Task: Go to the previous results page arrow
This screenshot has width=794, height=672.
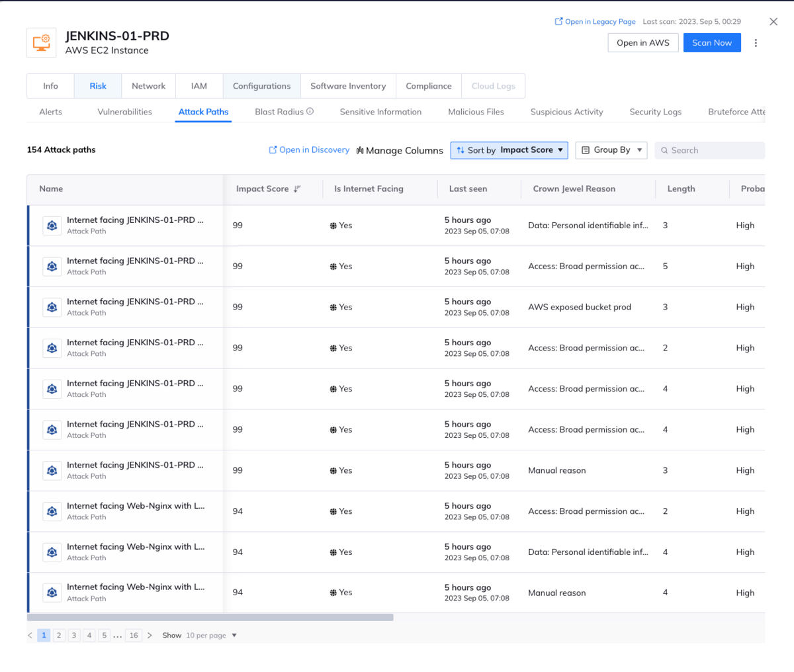Action: coord(30,636)
